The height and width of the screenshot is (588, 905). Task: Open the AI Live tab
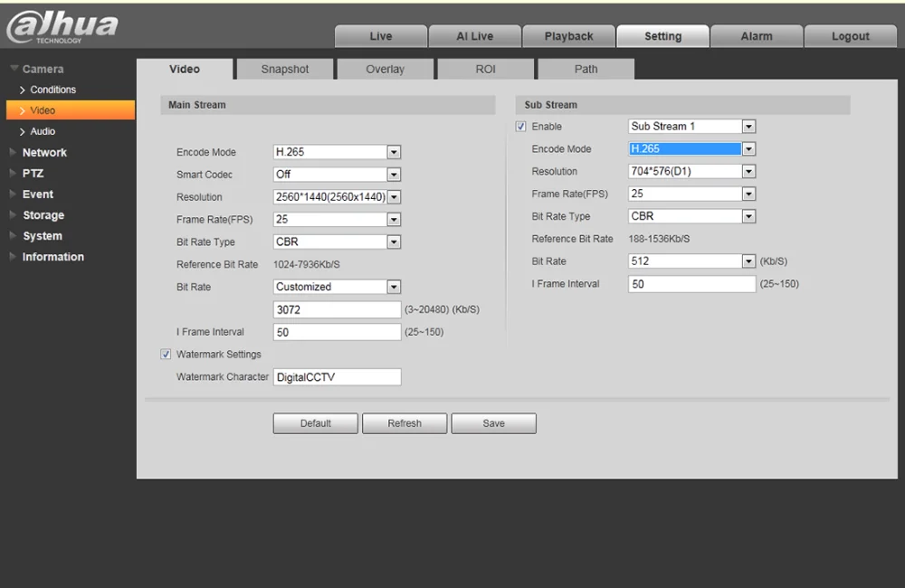475,36
